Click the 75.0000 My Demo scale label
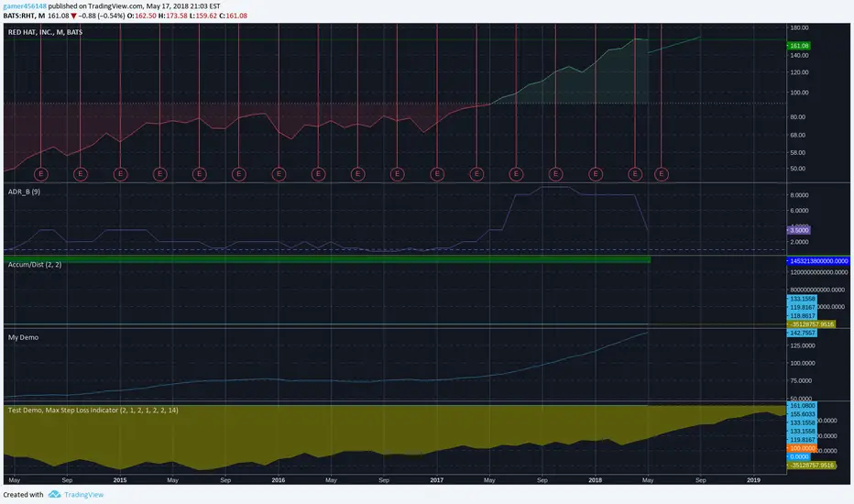854x504 pixels. click(801, 381)
